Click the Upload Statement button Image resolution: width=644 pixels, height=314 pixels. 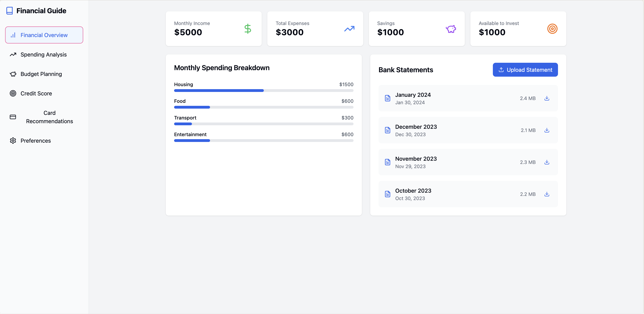[525, 70]
